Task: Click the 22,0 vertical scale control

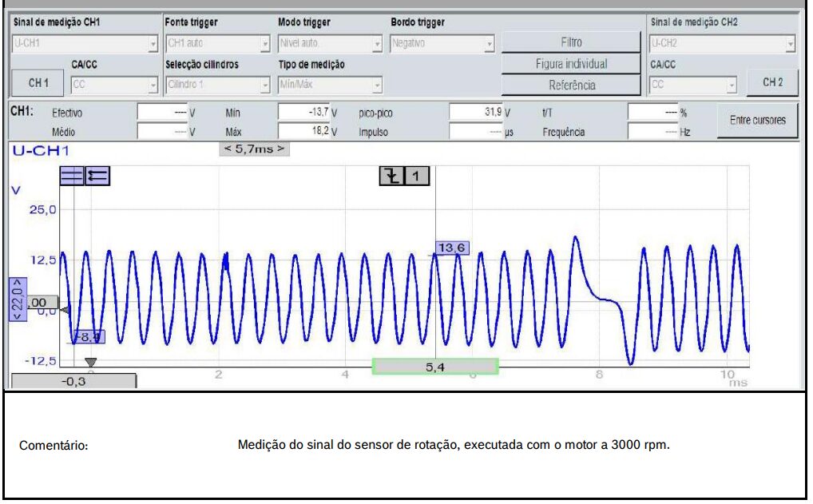Action: [17, 300]
